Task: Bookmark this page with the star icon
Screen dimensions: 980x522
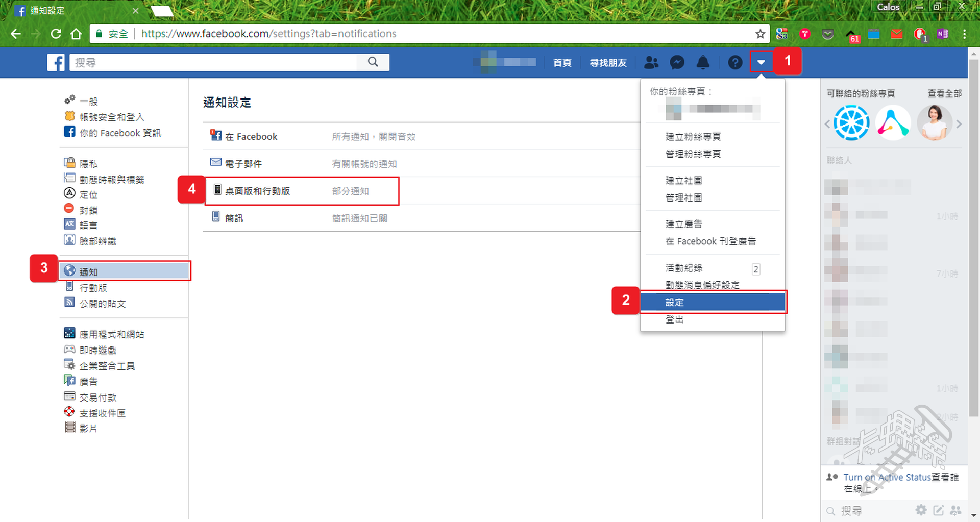Action: (x=760, y=34)
